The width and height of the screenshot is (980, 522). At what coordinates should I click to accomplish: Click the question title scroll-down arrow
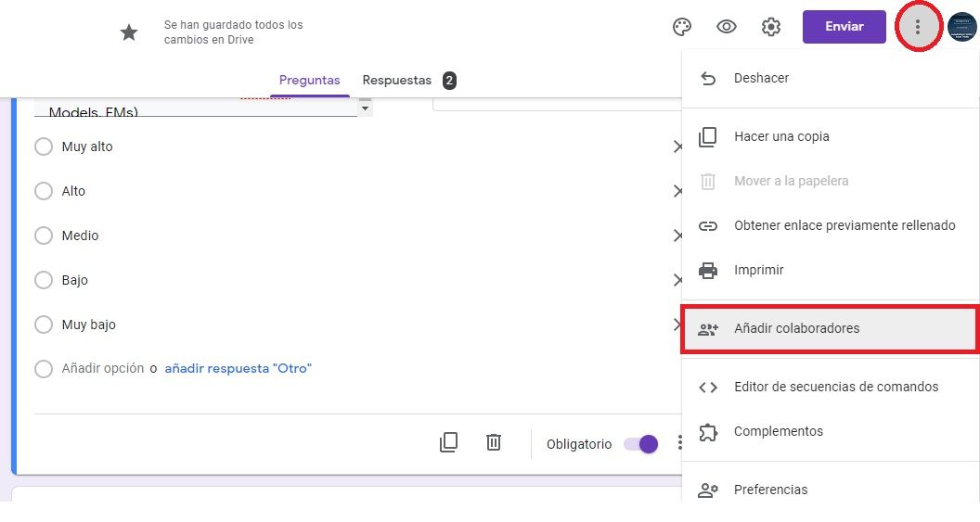[365, 108]
